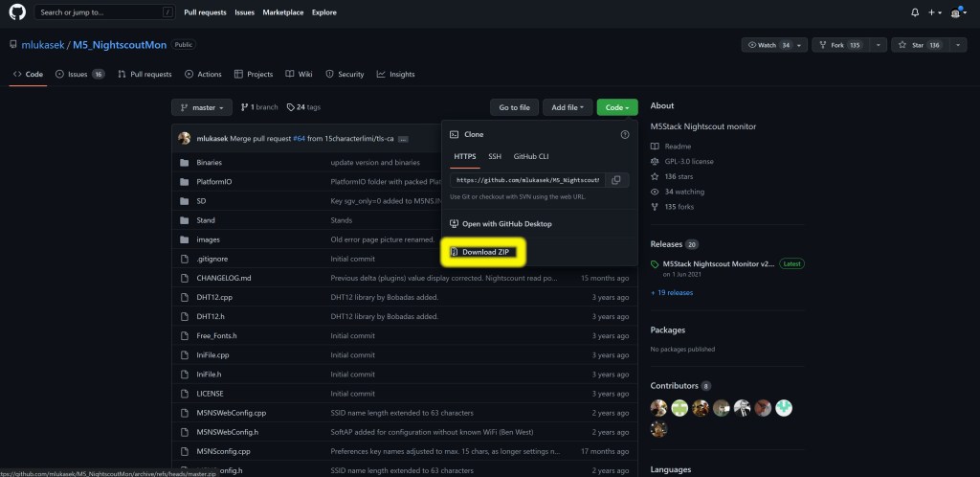Click mlukasek commit author avatar
The width and height of the screenshot is (980, 477).
click(185, 138)
